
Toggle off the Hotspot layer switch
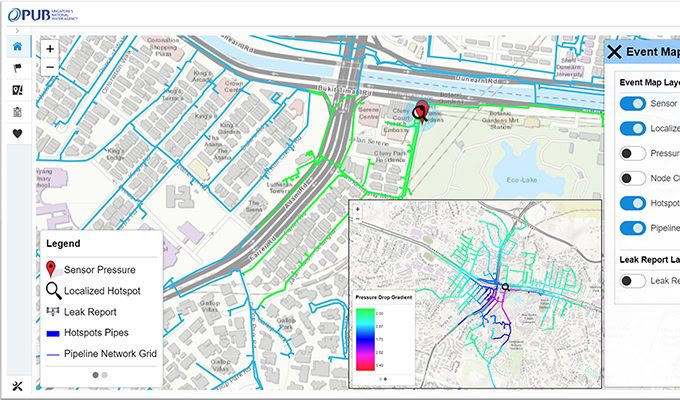(x=632, y=203)
